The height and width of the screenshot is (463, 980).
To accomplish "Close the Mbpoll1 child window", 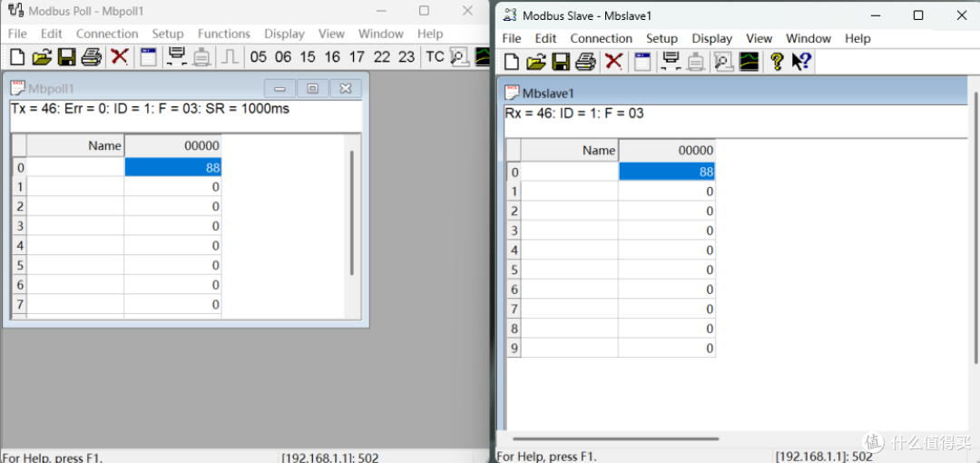I will click(x=346, y=89).
